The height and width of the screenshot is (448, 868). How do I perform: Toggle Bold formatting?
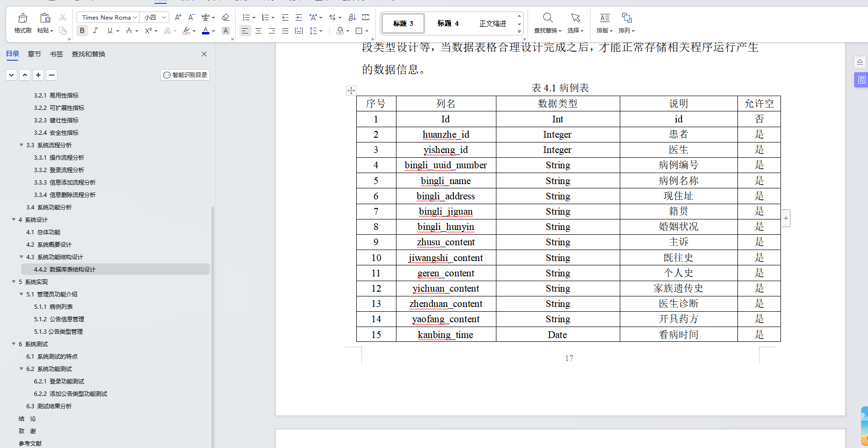(82, 31)
